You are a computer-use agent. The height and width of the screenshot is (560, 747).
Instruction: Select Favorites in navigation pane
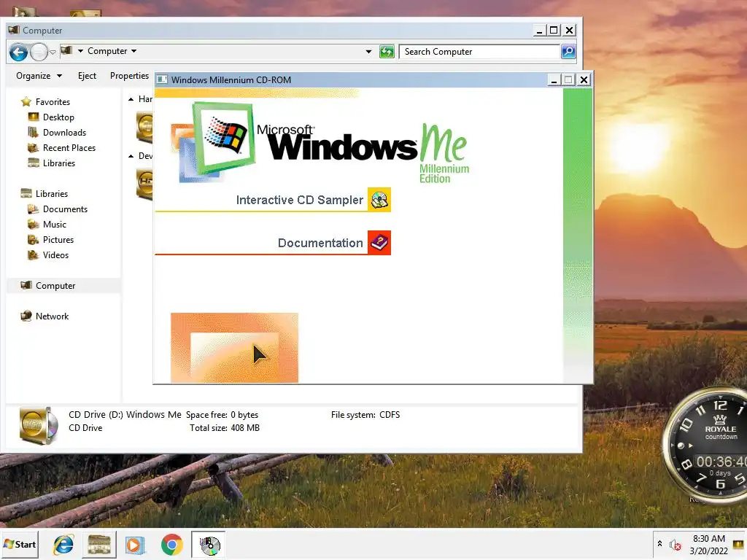pyautogui.click(x=53, y=102)
